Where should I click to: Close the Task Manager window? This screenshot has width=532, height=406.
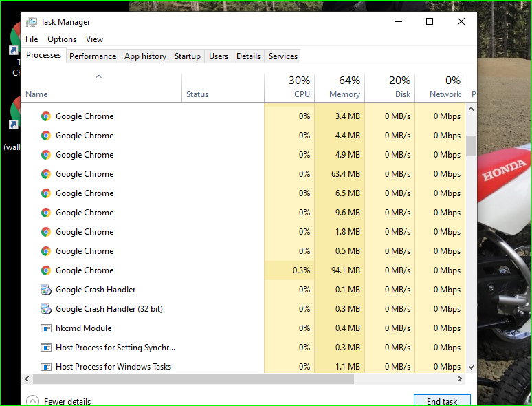pos(461,21)
